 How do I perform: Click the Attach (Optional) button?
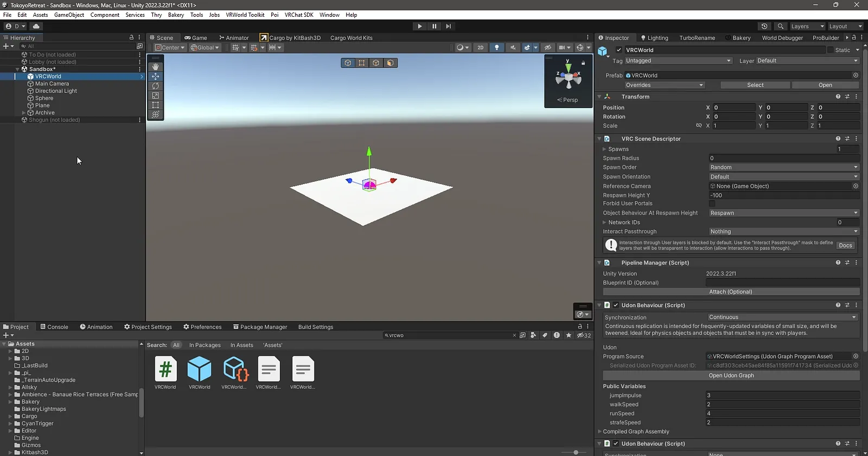pos(731,292)
